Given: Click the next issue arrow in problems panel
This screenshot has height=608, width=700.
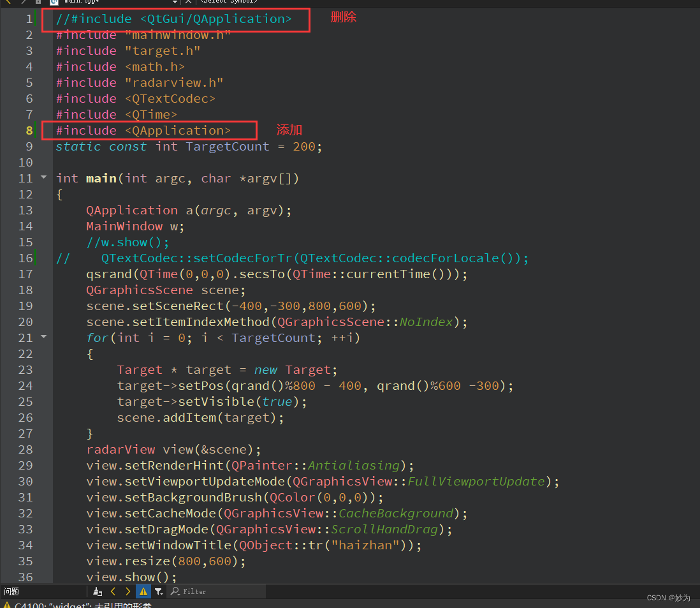Looking at the screenshot, I should 128,591.
